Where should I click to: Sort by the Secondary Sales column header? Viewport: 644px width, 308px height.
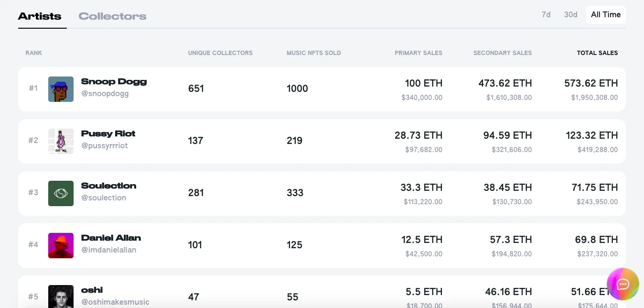(x=503, y=53)
